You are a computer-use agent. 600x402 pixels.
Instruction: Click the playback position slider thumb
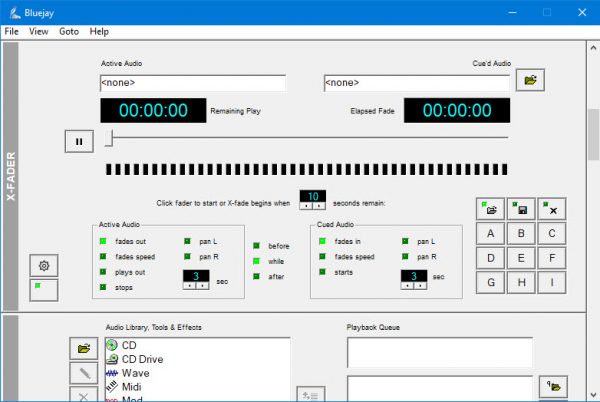[109, 138]
